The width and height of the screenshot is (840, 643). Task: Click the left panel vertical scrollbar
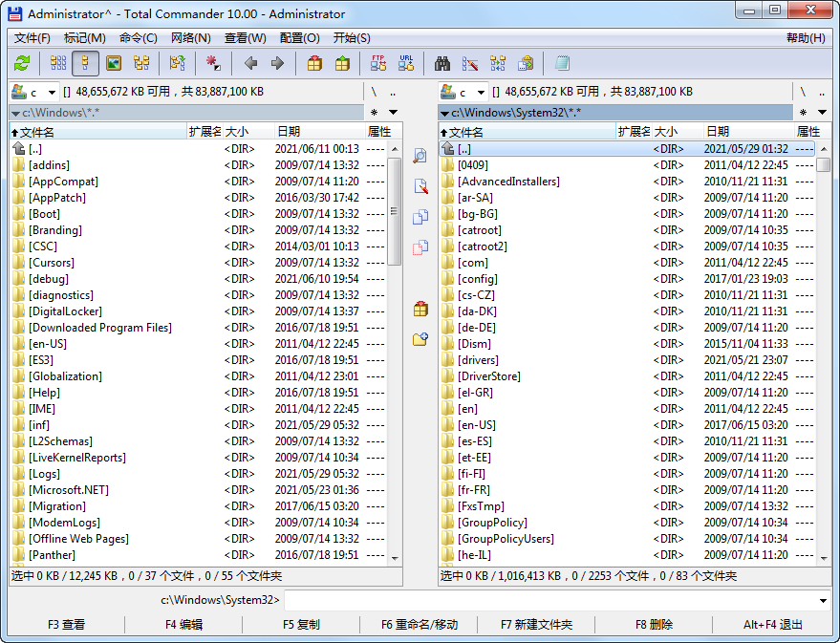click(394, 382)
